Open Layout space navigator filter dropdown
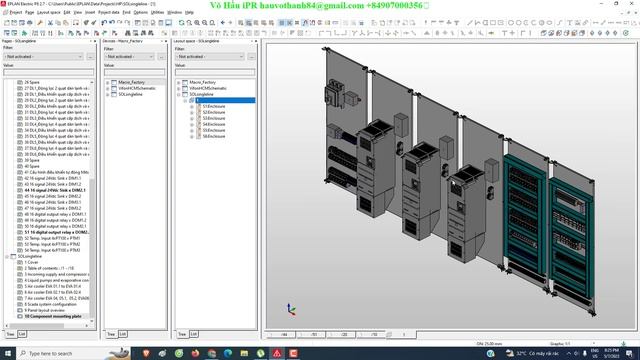640x360 pixels. pos(210,57)
